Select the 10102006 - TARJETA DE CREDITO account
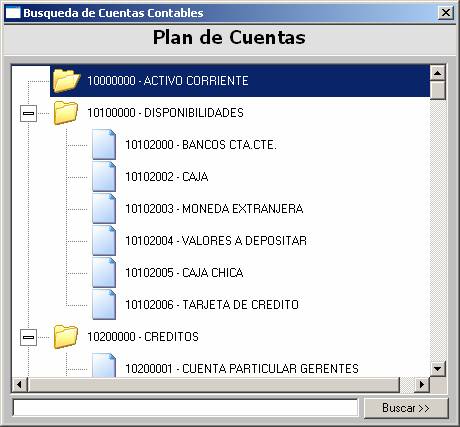 (212, 305)
